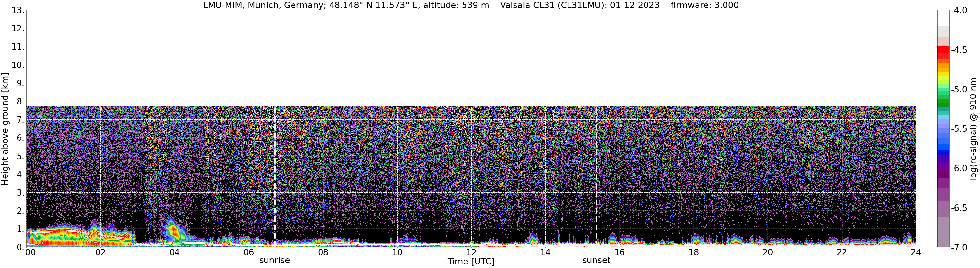
Task: Click the 'Vaisala CL31 (CL31LMU): 01-12-2023' title text
Action: click(580, 5)
